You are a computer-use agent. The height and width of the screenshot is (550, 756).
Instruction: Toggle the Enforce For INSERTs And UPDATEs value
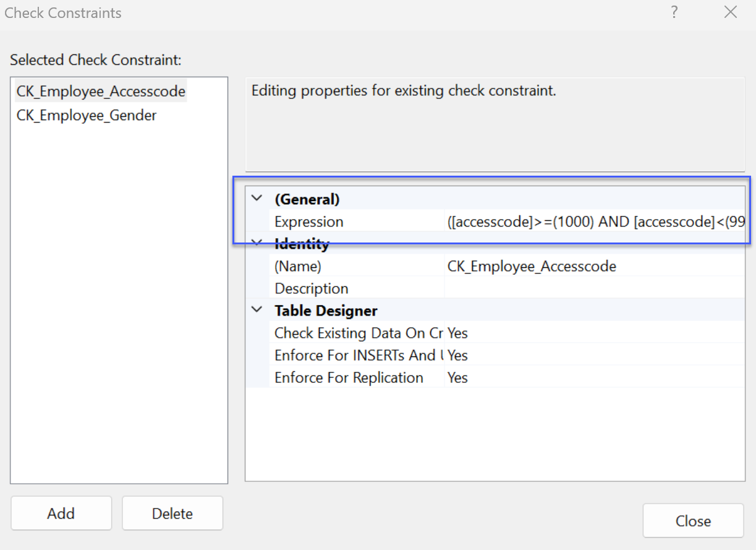point(458,355)
